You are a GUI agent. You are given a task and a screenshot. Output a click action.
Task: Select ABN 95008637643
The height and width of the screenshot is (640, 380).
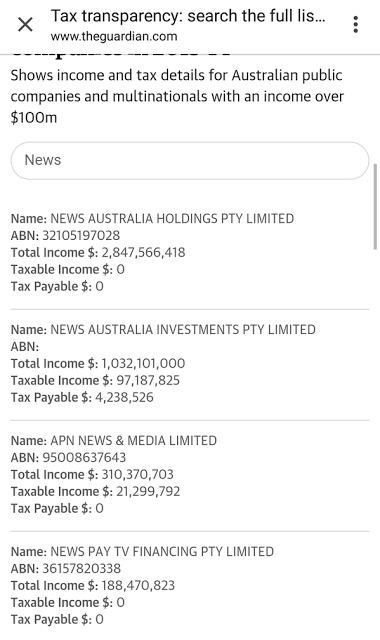84,458
